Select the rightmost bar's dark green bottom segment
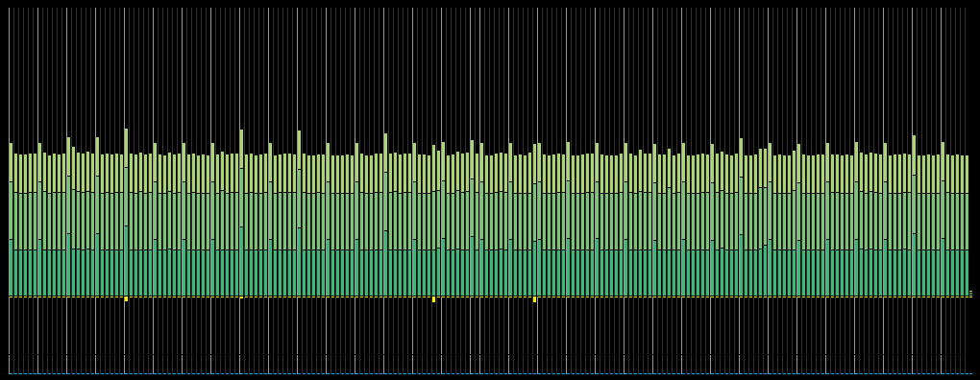Image resolution: width=980 pixels, height=380 pixels. coord(967,273)
